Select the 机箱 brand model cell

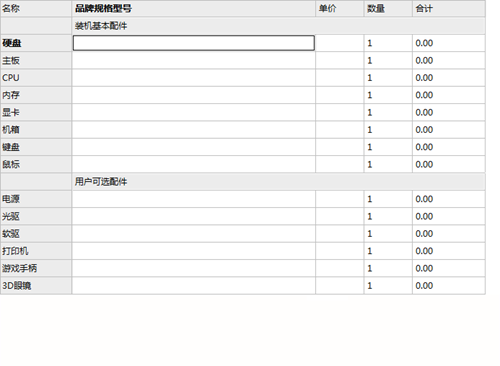pos(194,130)
